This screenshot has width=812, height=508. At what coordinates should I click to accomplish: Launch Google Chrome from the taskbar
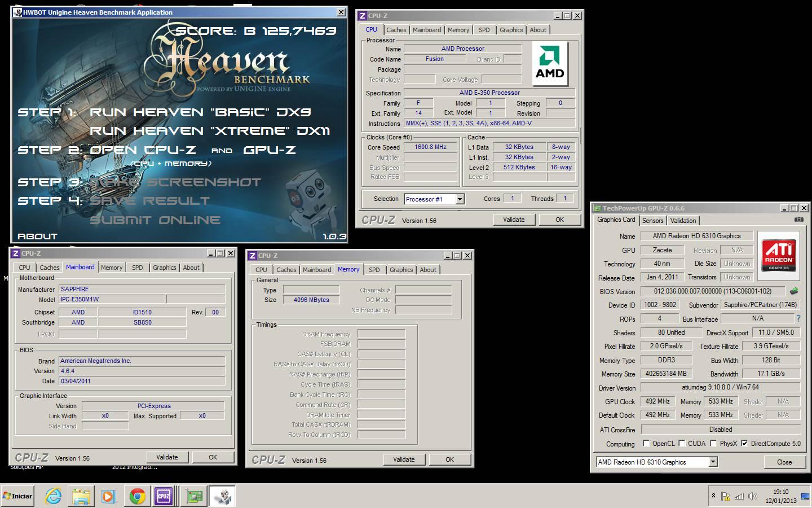[x=136, y=496]
